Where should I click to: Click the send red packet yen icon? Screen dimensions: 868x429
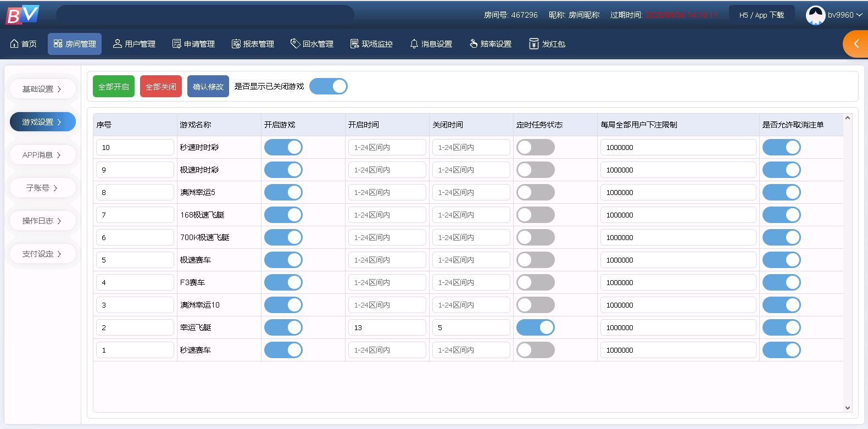tap(533, 44)
